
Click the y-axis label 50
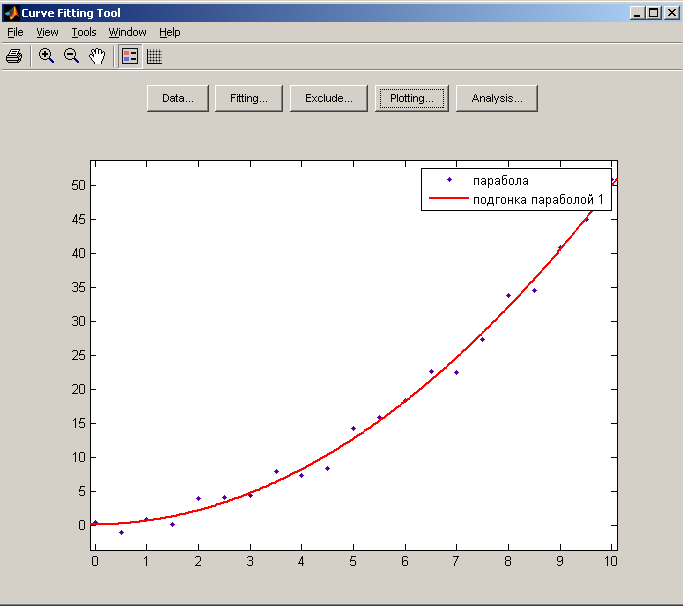click(78, 186)
